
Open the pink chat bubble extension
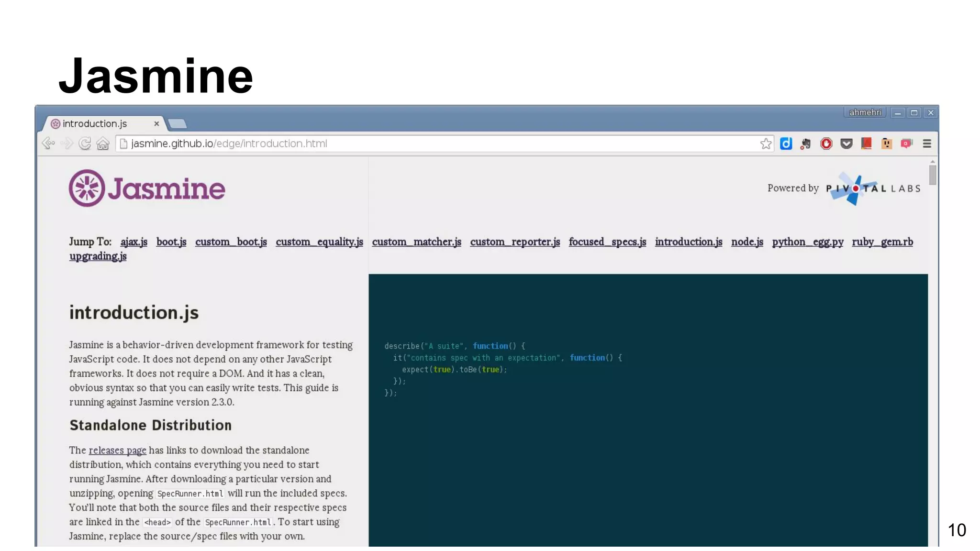tap(906, 143)
